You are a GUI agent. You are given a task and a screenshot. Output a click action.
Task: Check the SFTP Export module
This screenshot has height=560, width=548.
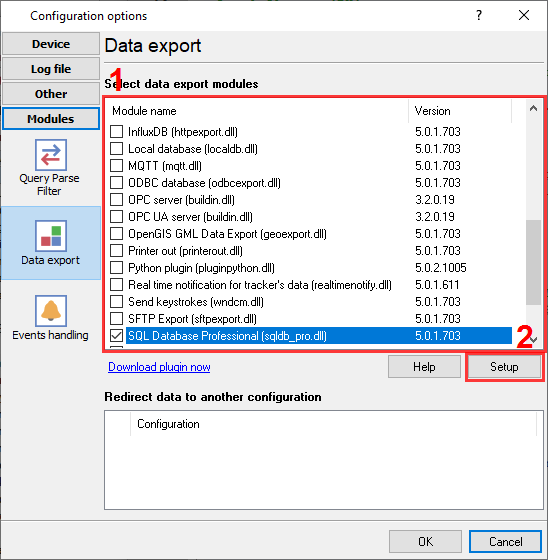point(116,319)
